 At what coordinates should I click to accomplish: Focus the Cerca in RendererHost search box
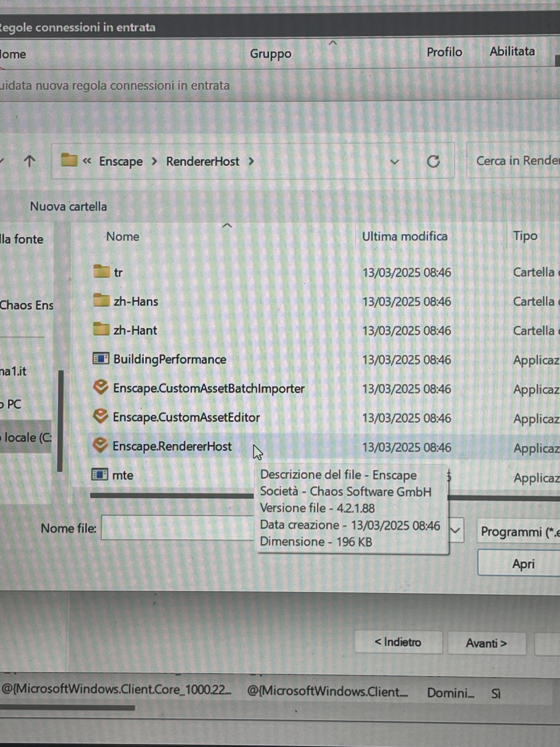pyautogui.click(x=513, y=161)
